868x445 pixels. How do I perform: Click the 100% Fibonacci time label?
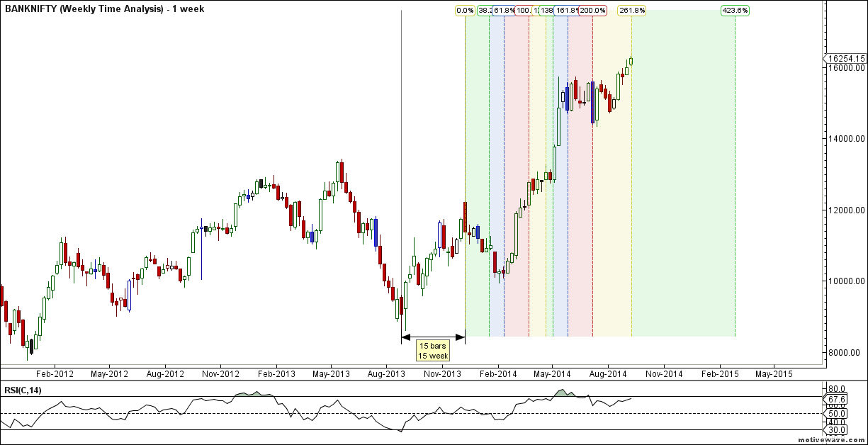pyautogui.click(x=523, y=10)
